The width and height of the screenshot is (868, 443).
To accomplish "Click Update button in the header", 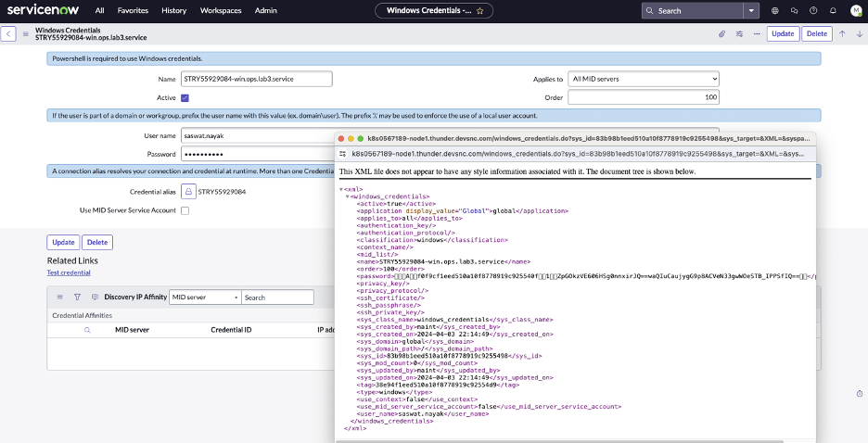I will coord(783,33).
